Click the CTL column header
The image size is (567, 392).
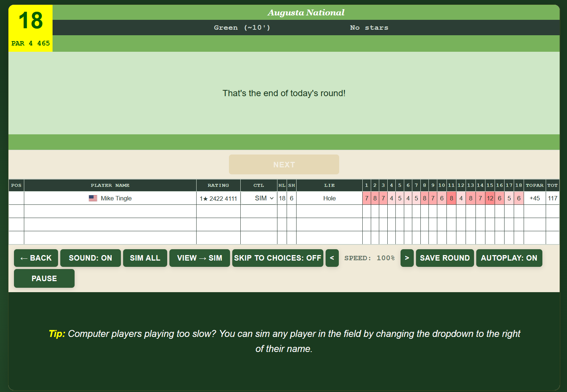(x=259, y=185)
